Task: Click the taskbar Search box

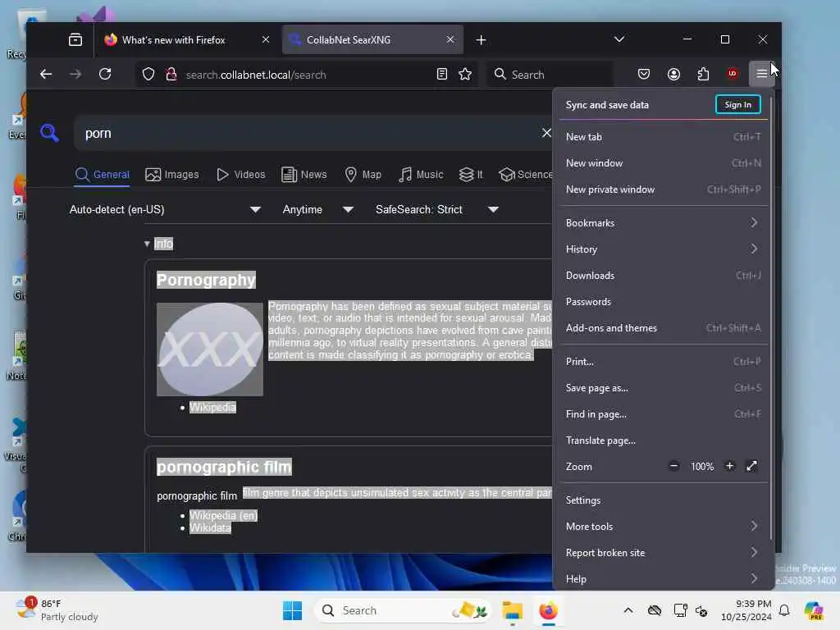Action: coord(403,610)
